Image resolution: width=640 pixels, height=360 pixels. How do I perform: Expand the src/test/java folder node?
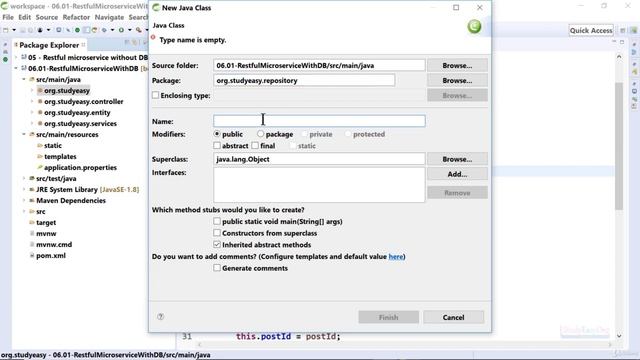(x=24, y=178)
